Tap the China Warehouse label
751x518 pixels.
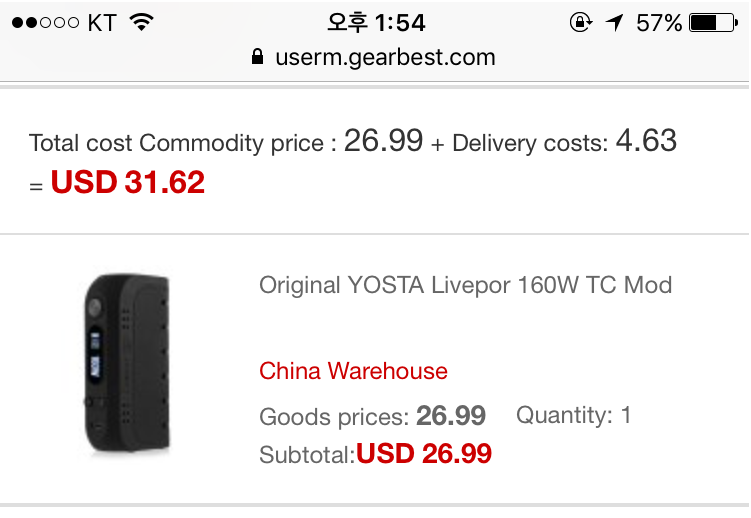(x=353, y=372)
